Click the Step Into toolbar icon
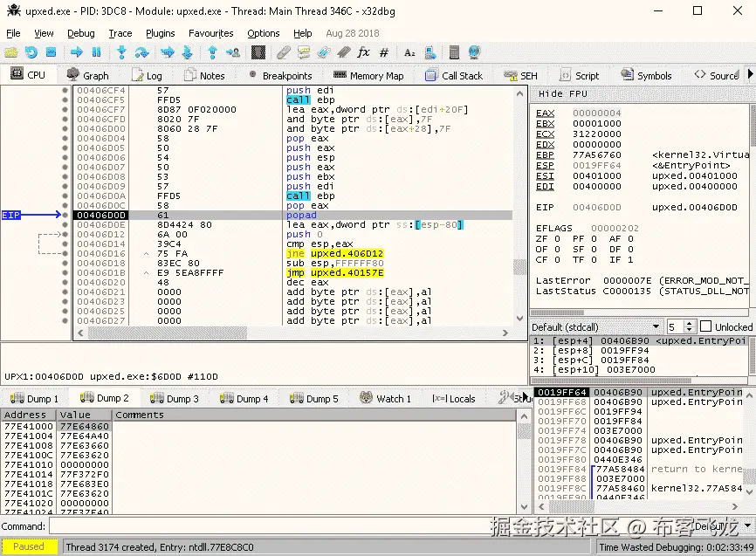This screenshot has width=756, height=556. pos(122,53)
